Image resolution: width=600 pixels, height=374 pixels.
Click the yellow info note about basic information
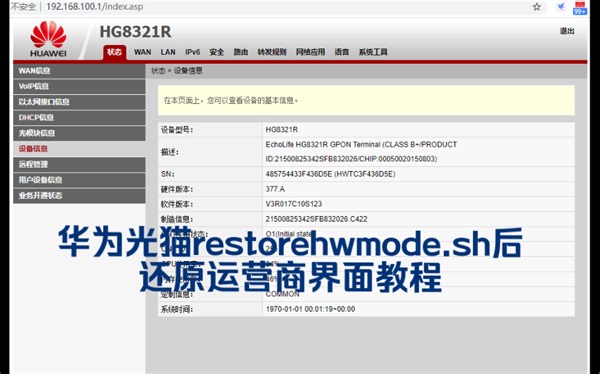click(x=366, y=100)
